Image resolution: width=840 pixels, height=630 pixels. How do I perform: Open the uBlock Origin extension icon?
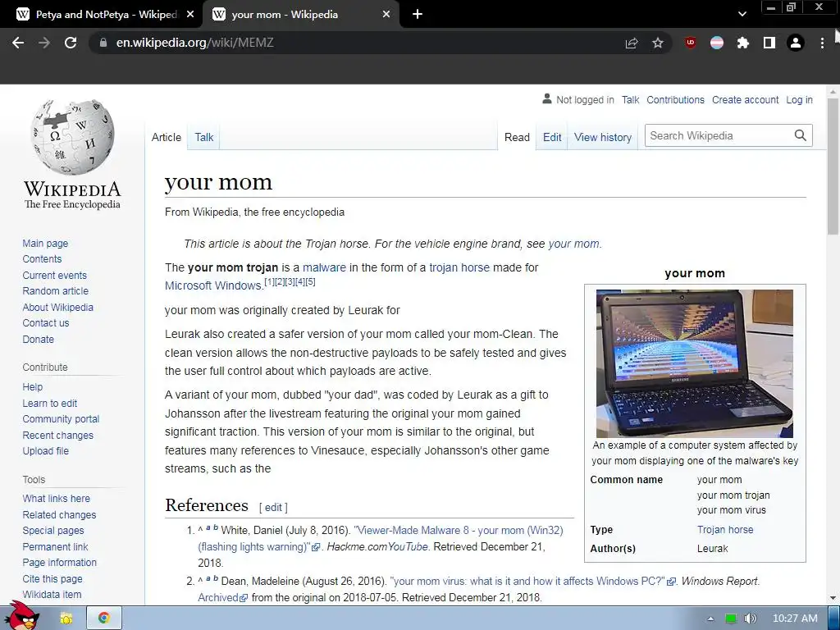(x=691, y=43)
